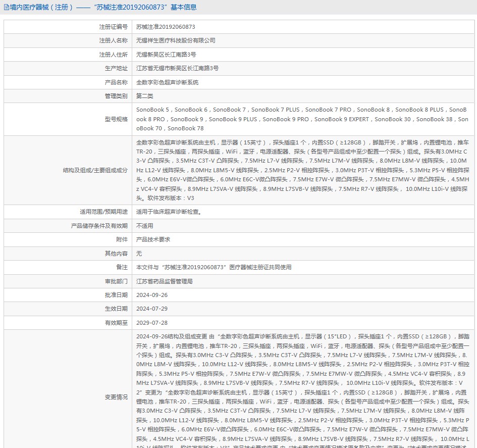Select approval date 2024-09-26
The height and width of the screenshot is (448, 477).
(x=152, y=295)
